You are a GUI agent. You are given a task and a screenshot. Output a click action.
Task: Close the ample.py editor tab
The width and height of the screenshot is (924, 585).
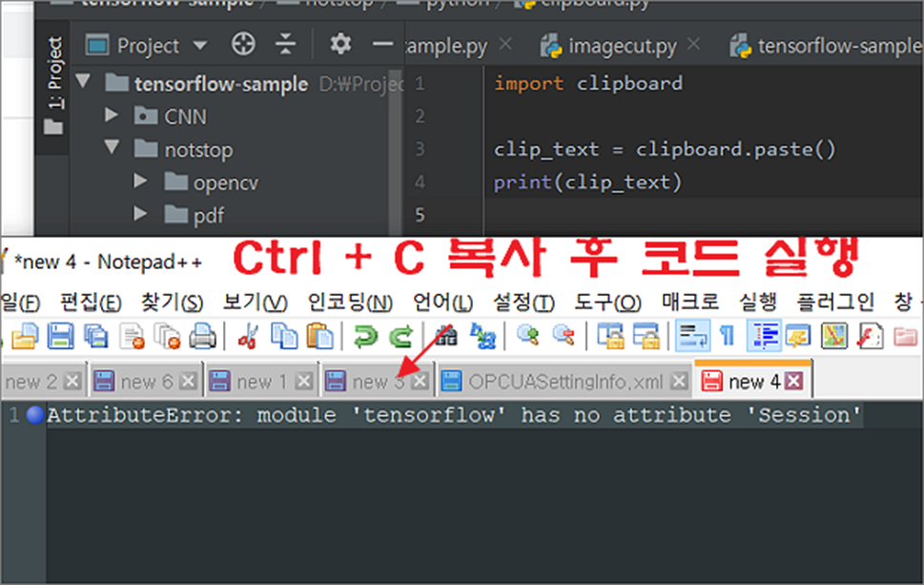tap(505, 44)
